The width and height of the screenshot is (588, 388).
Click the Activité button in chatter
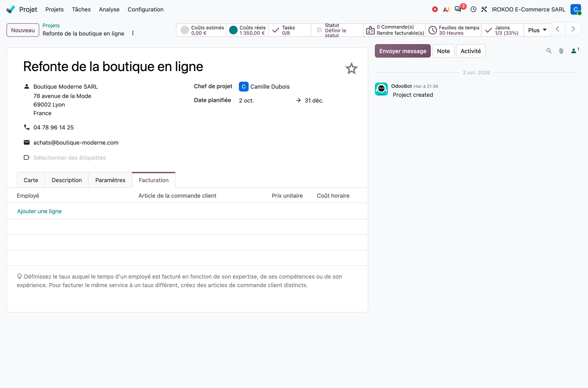click(x=471, y=51)
